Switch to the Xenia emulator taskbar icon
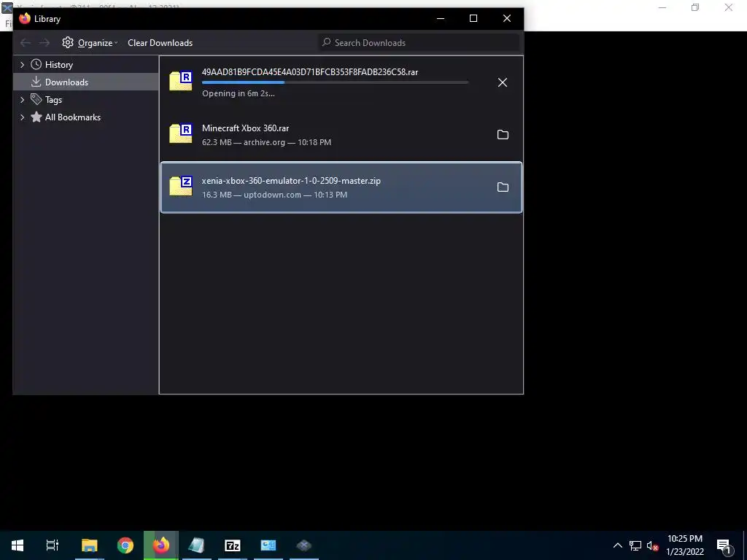Screen dimensions: 747x560 click(304, 545)
